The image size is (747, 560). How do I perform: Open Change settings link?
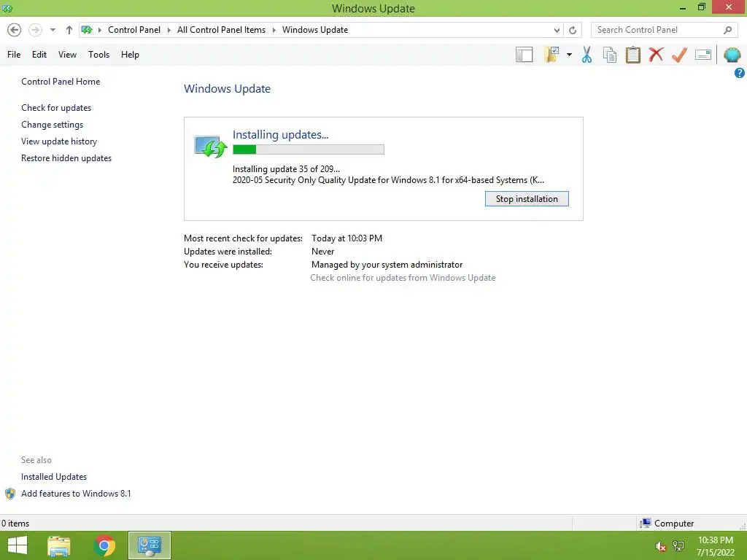(52, 124)
